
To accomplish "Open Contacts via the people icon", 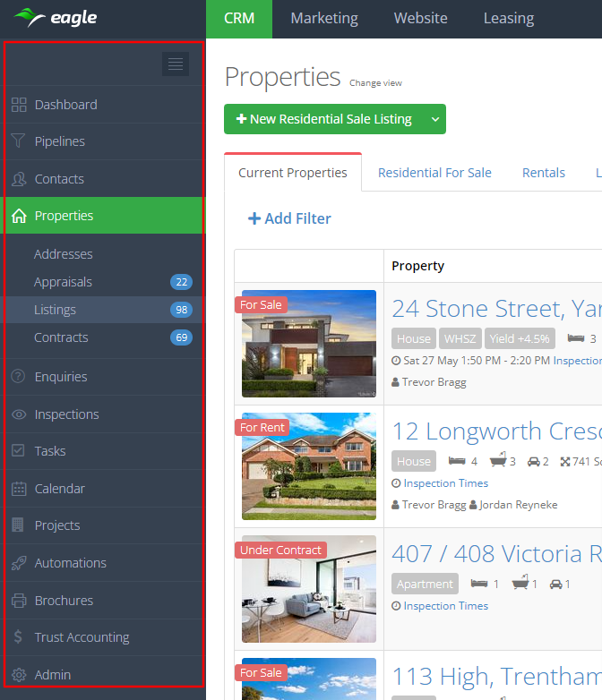I will (19, 179).
